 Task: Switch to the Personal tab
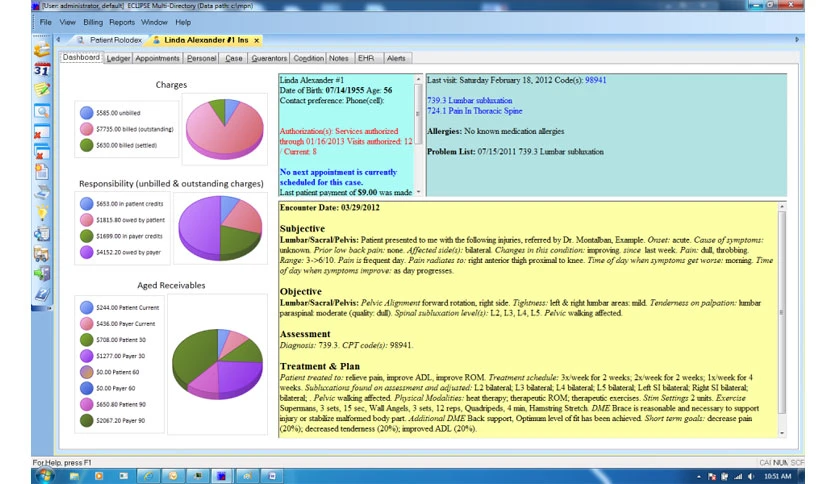[x=202, y=58]
